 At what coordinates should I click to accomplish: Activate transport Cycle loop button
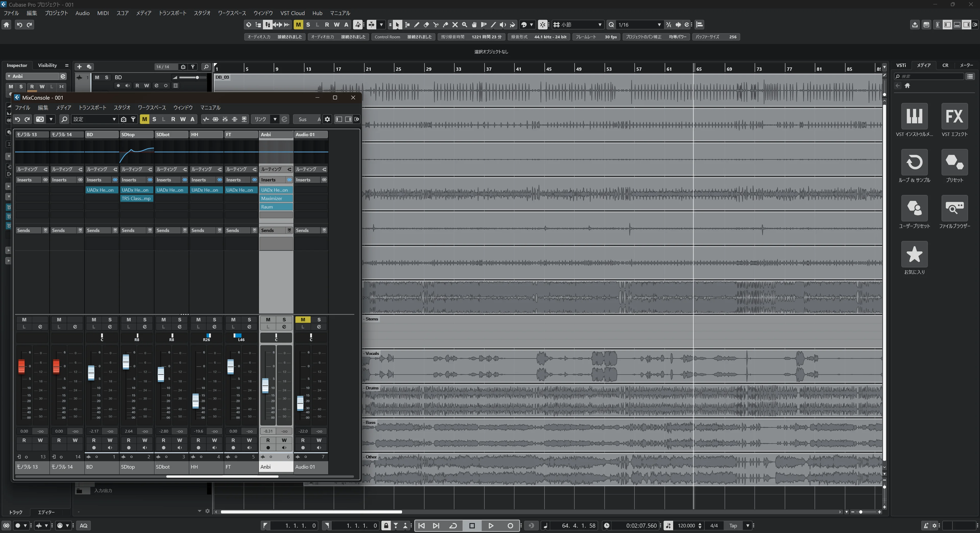tap(453, 525)
